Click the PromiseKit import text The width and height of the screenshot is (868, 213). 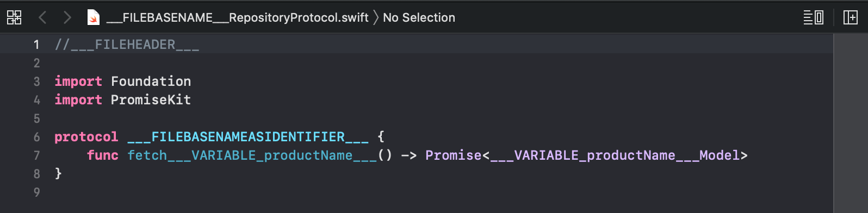pos(151,100)
